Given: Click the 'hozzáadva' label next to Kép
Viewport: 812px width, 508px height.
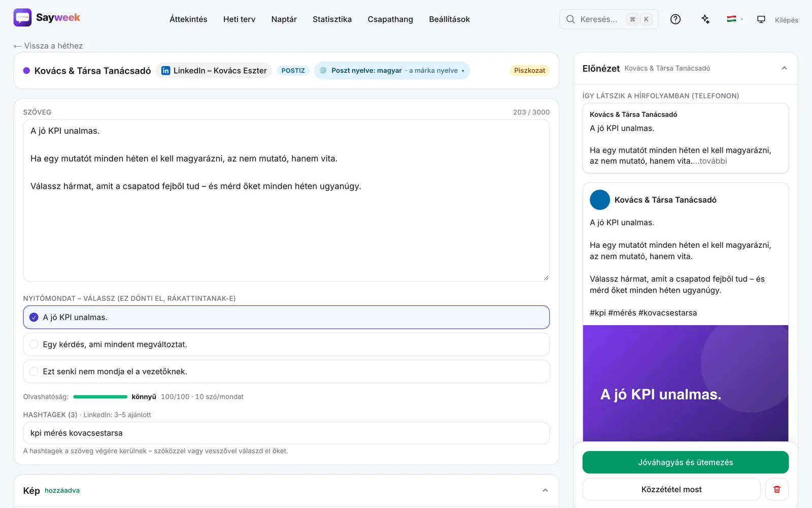Looking at the screenshot, I should tap(62, 490).
